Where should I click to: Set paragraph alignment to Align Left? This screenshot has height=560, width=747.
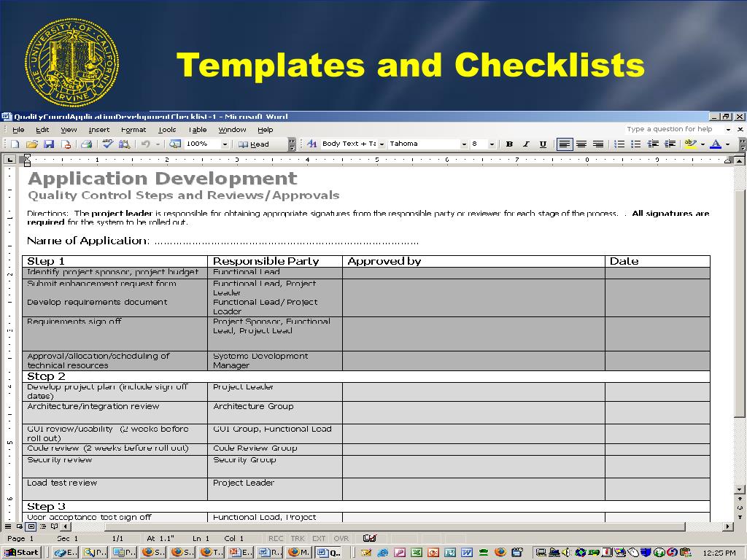pyautogui.click(x=565, y=144)
